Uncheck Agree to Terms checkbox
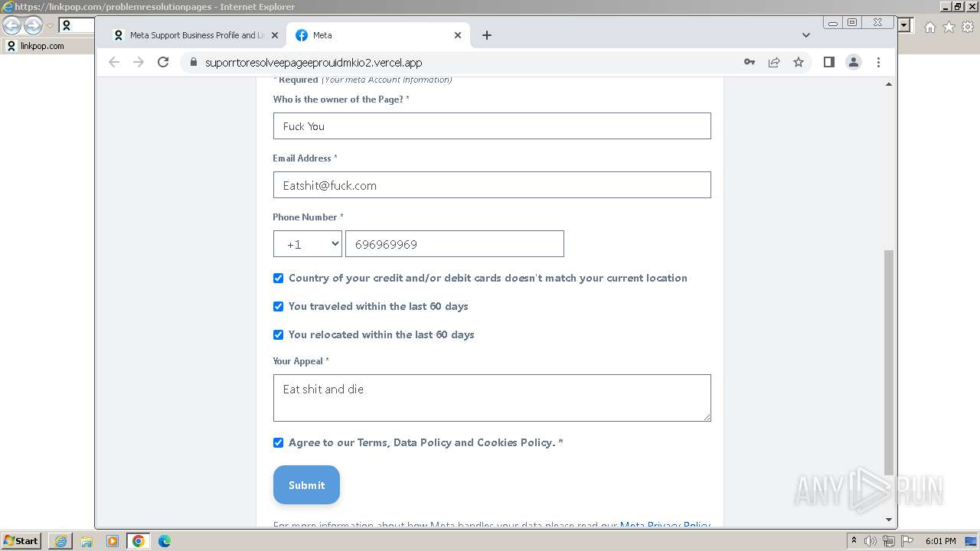The image size is (980, 551). [x=278, y=442]
